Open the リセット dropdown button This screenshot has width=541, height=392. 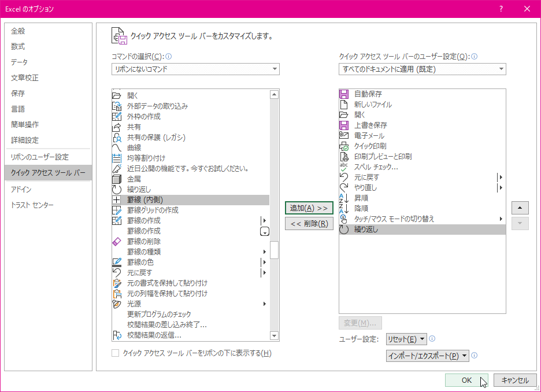click(x=406, y=339)
